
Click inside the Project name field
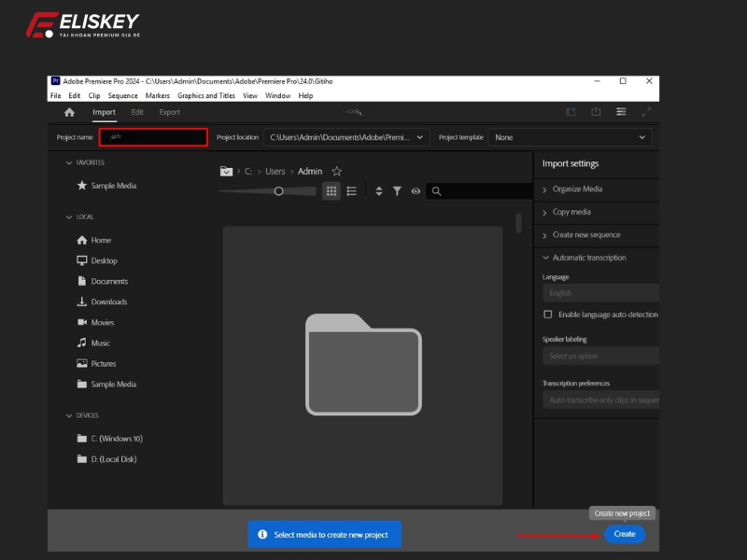point(154,137)
